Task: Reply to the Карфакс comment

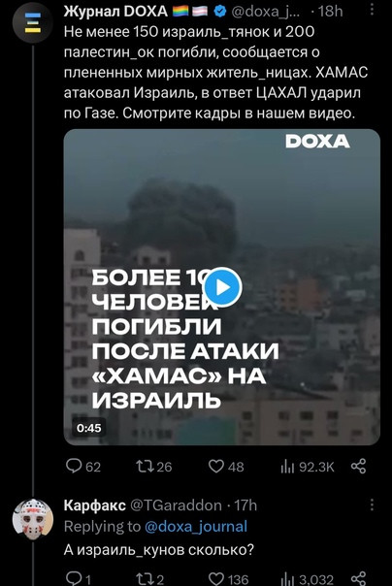Action: click(78, 579)
